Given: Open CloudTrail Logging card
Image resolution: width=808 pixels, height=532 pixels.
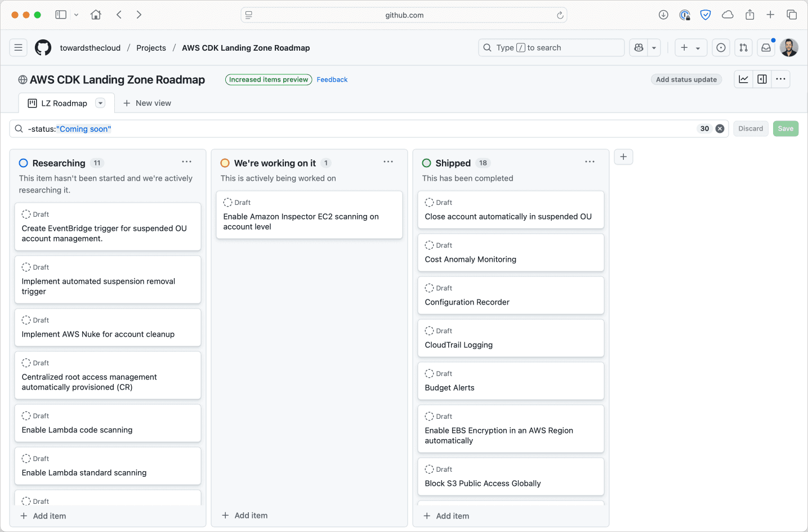Looking at the screenshot, I should pos(511,338).
